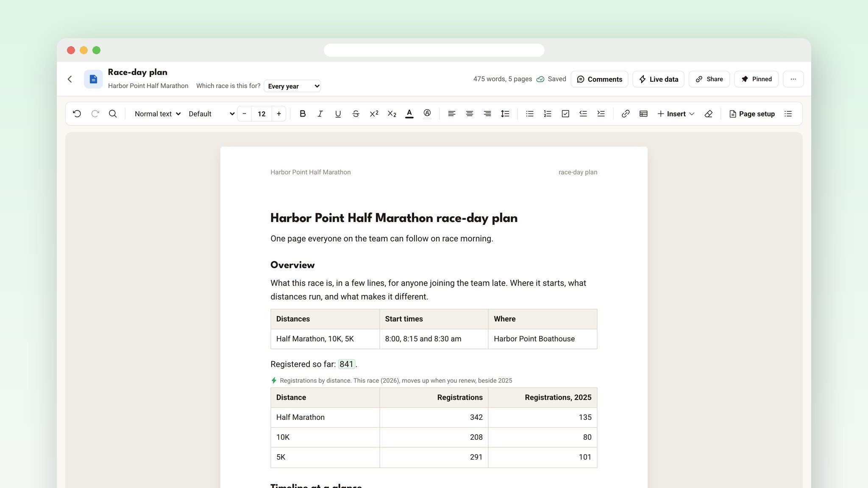
Task: Align text to the right
Action: tap(487, 114)
